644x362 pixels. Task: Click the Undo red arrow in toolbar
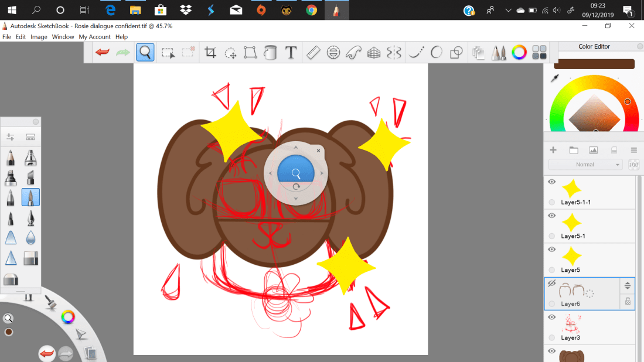click(103, 53)
